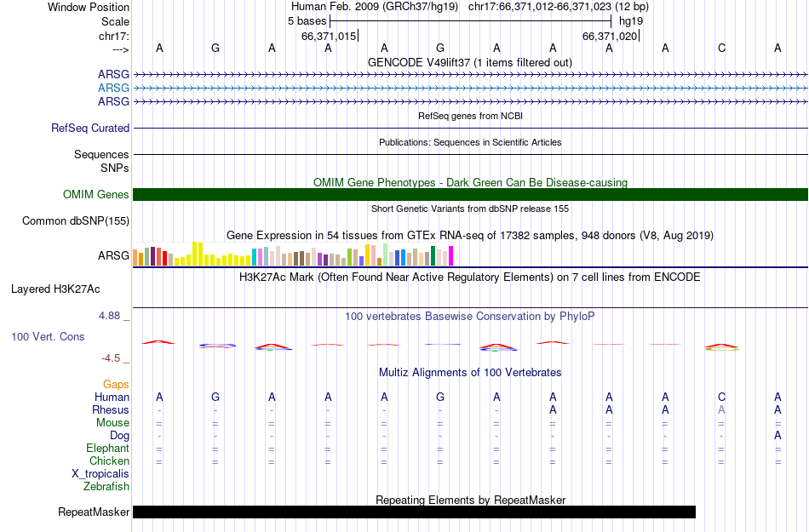Image resolution: width=809 pixels, height=532 pixels.
Task: Click Multiz Alignments of 100 Vertebrates title
Action: point(470,372)
